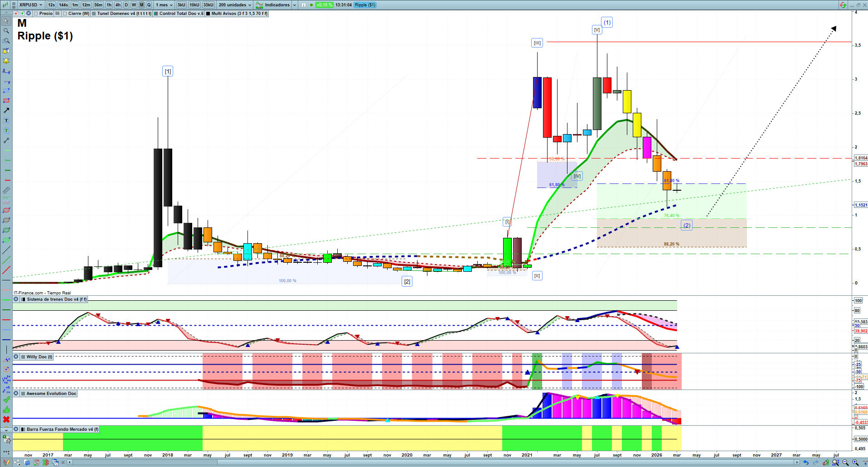The image size is (868, 467).
Task: Select the ruler measurement tool
Action: (x=6, y=190)
